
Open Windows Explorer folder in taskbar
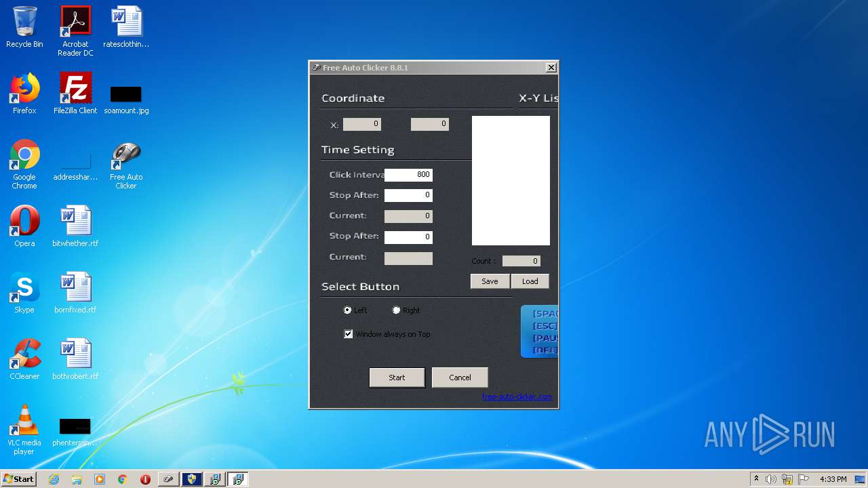pyautogui.click(x=77, y=479)
